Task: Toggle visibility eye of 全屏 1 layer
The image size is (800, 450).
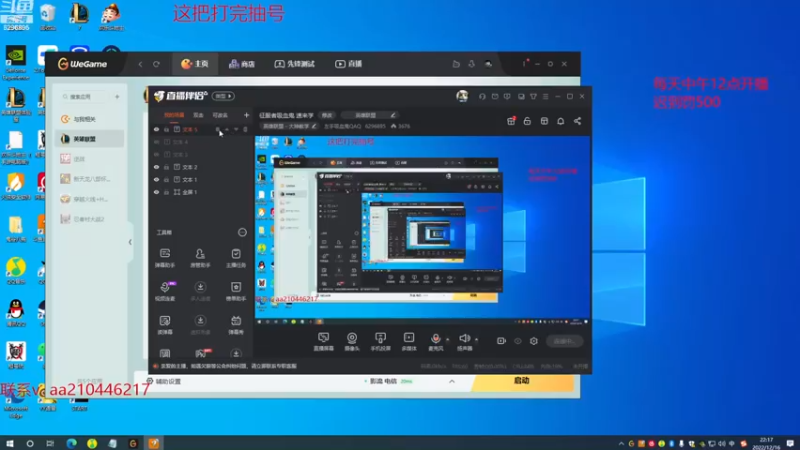Action: click(x=157, y=192)
